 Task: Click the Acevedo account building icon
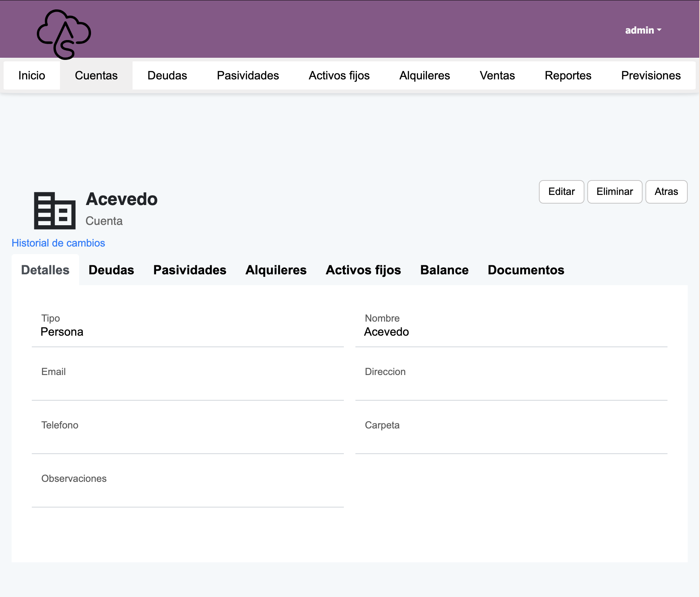tap(55, 211)
